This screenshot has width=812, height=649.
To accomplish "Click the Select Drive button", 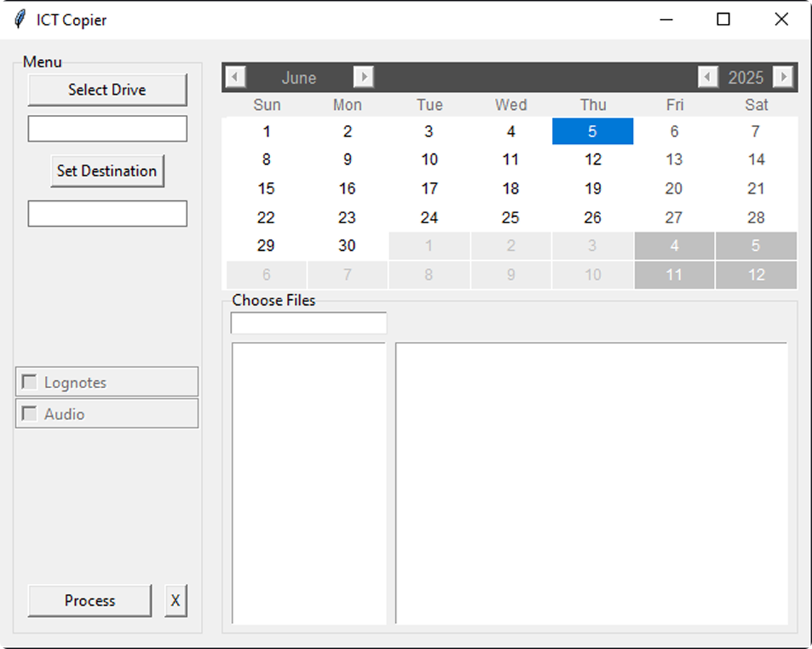I will 107,90.
